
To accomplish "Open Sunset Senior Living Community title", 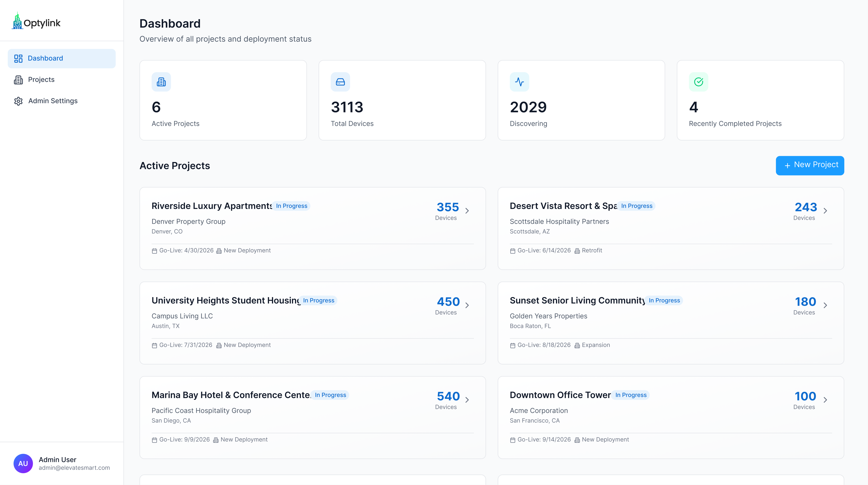I will [x=577, y=300].
